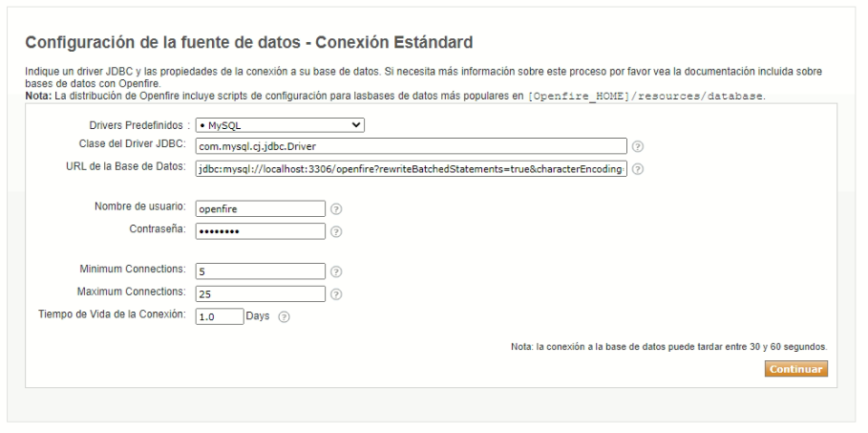The image size is (868, 433).
Task: Focus the Minimum Connections input
Action: click(260, 271)
